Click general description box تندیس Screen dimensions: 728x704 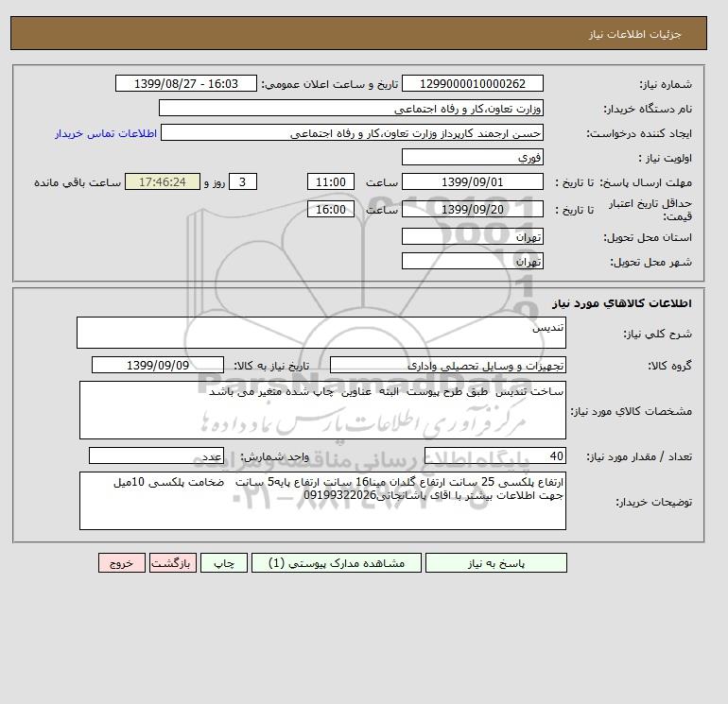tap(321, 333)
